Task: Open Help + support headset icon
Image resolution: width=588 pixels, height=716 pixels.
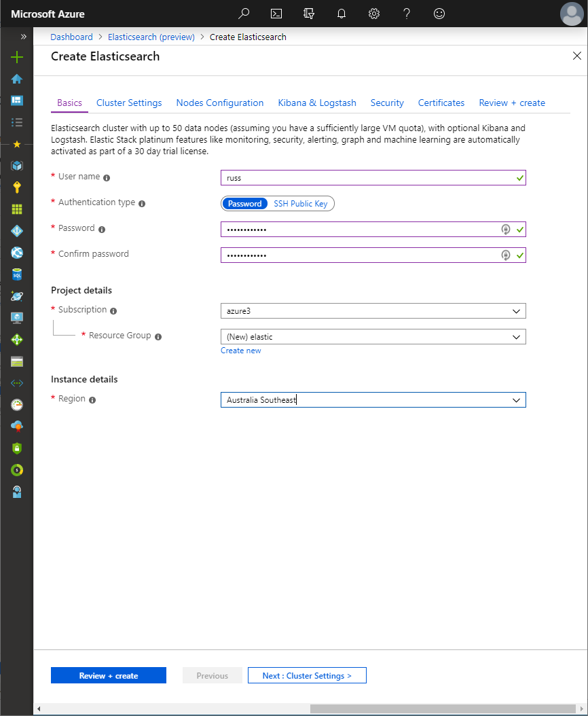Action: click(x=16, y=491)
